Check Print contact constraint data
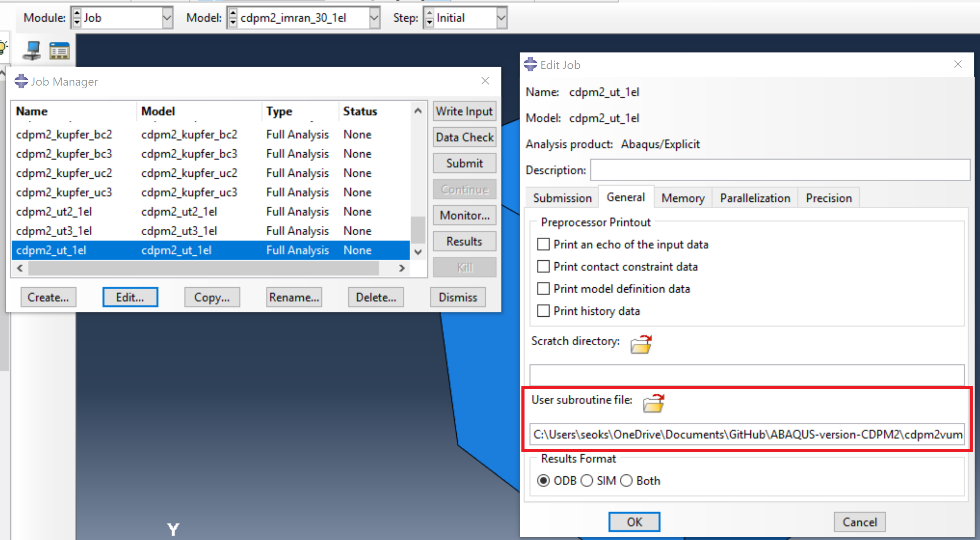980x540 pixels. pos(543,267)
